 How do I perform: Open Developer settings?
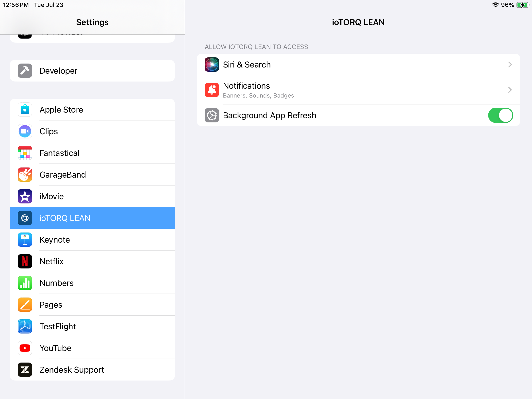pyautogui.click(x=92, y=71)
